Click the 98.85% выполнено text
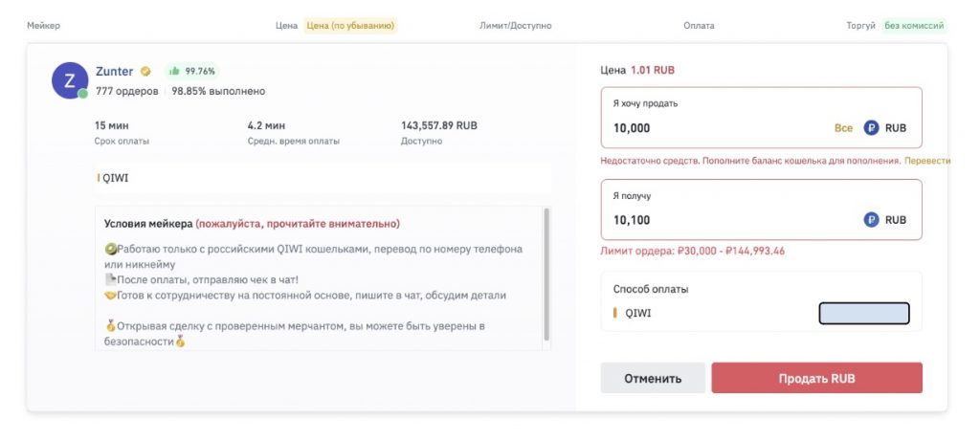Viewport: 980px width, 441px height. 218,91
